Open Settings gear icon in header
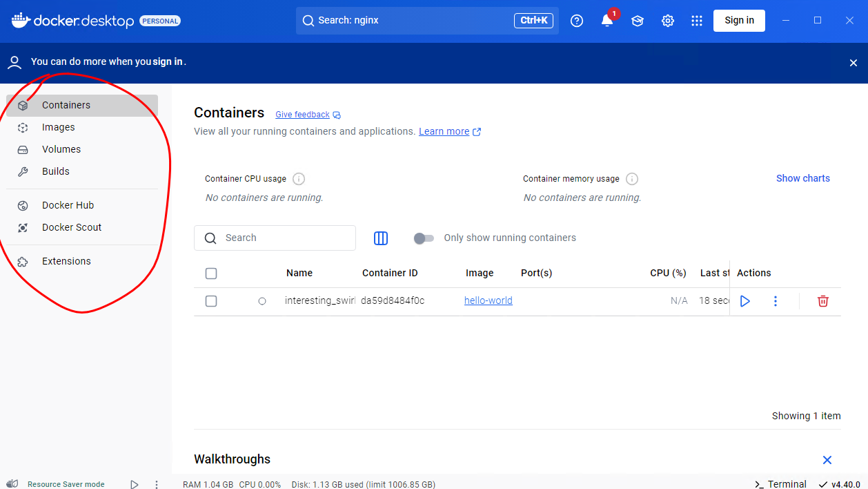This screenshot has height=489, width=868. (x=668, y=21)
